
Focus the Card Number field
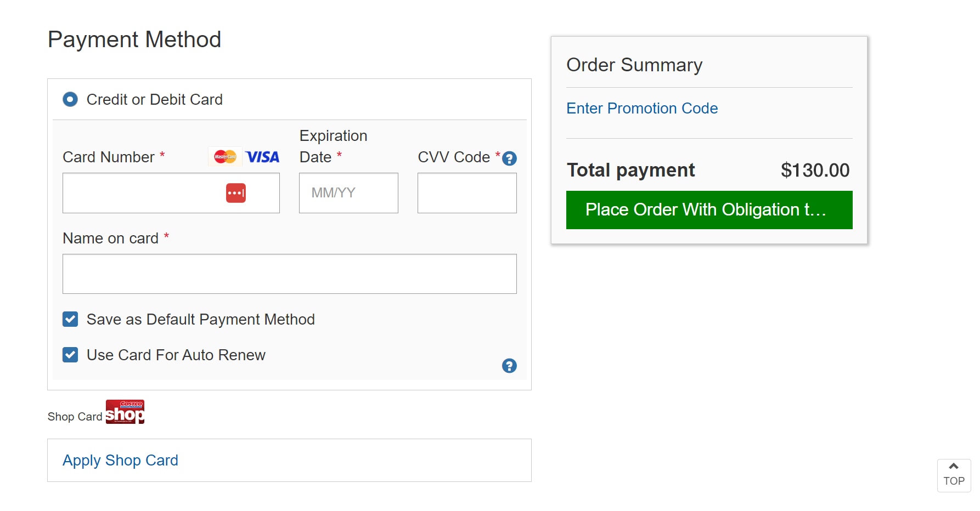tap(143, 193)
